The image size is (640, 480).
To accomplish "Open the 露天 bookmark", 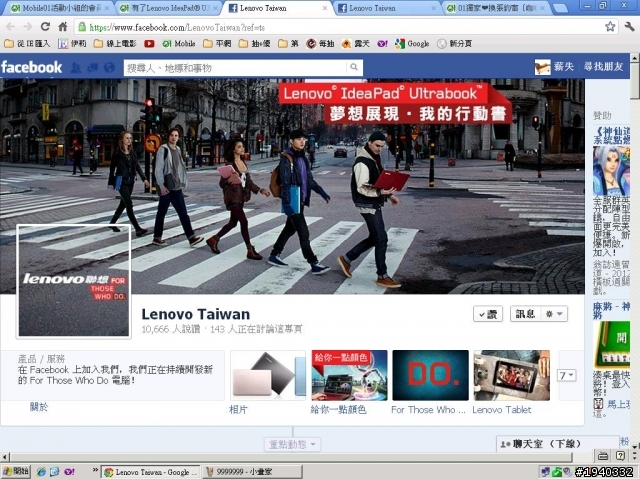I will pyautogui.click(x=355, y=44).
